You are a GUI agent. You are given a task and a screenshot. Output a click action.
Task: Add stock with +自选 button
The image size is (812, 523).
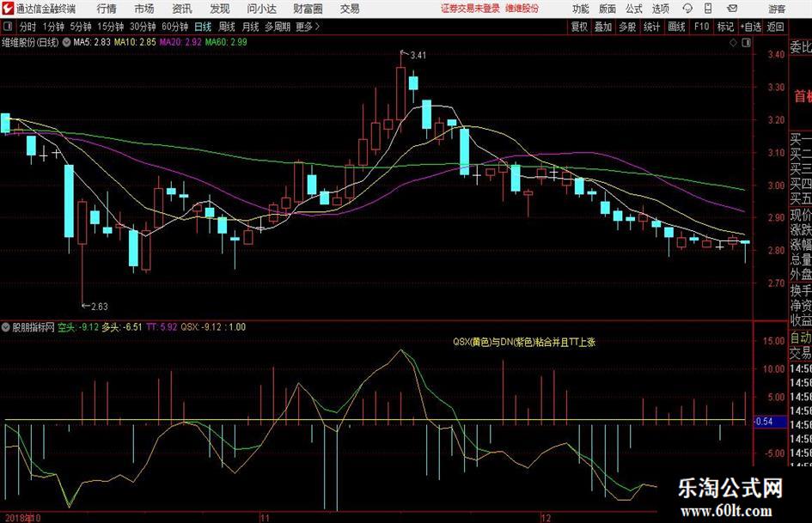[x=751, y=27]
